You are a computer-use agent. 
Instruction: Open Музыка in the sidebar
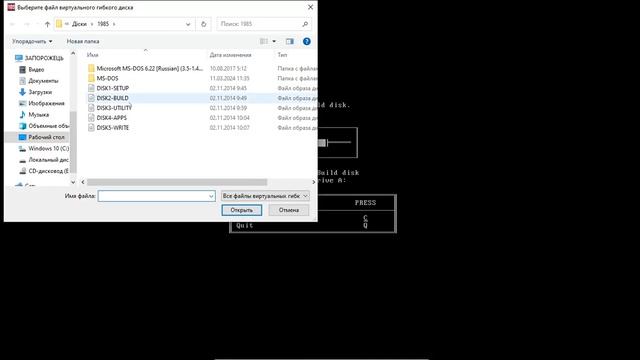(x=34, y=115)
